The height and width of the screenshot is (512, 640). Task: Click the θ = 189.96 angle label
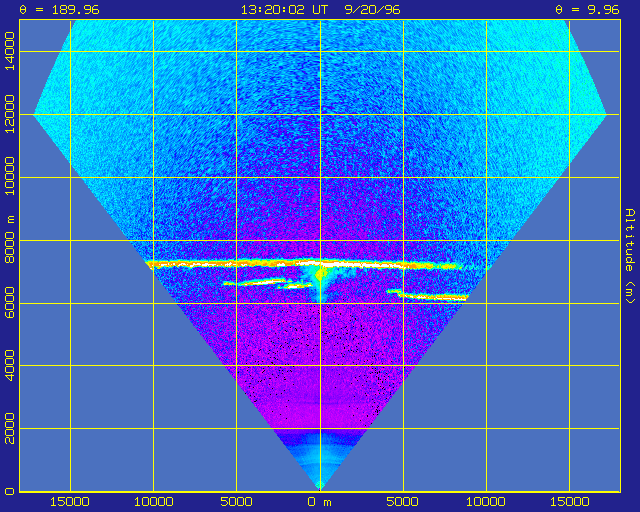(59, 10)
